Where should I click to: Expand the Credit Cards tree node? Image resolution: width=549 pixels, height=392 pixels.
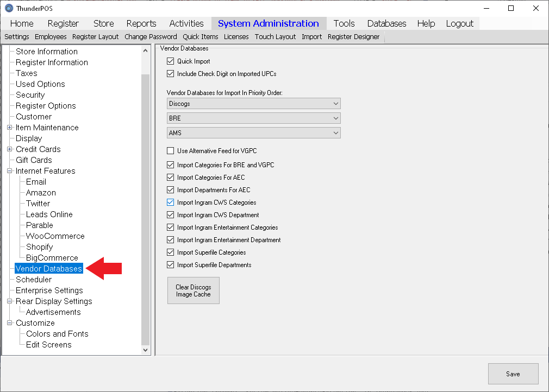click(x=9, y=149)
